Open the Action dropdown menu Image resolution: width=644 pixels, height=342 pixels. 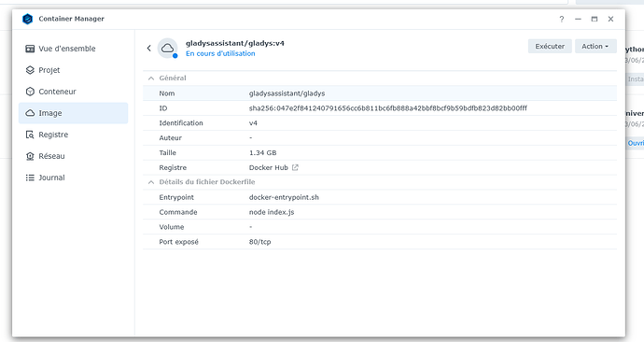click(595, 47)
